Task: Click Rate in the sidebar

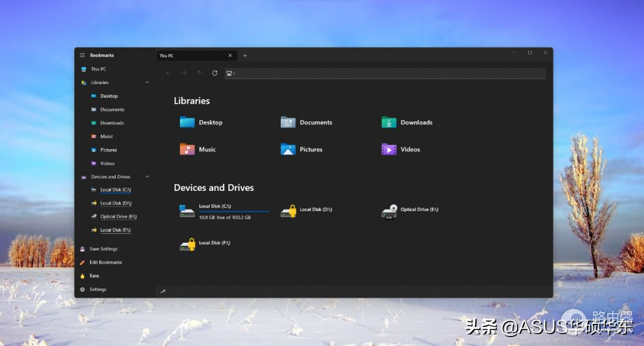Action: 94,276
